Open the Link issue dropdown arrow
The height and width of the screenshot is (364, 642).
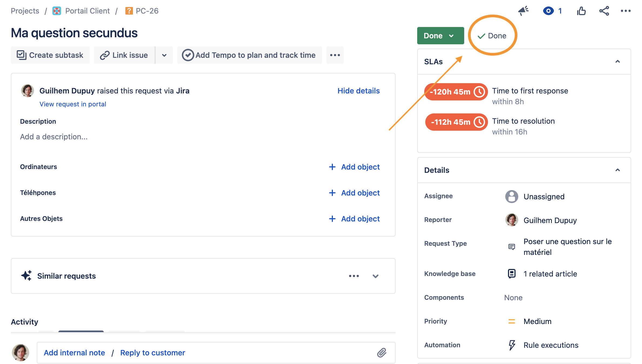pos(164,55)
